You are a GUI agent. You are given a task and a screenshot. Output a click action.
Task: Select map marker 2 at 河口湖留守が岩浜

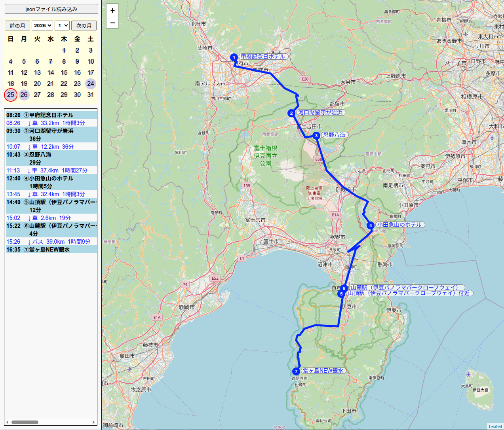[291, 113]
